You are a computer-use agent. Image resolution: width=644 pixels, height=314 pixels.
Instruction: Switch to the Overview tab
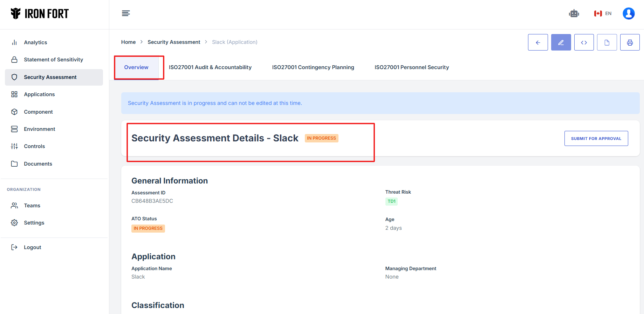136,67
